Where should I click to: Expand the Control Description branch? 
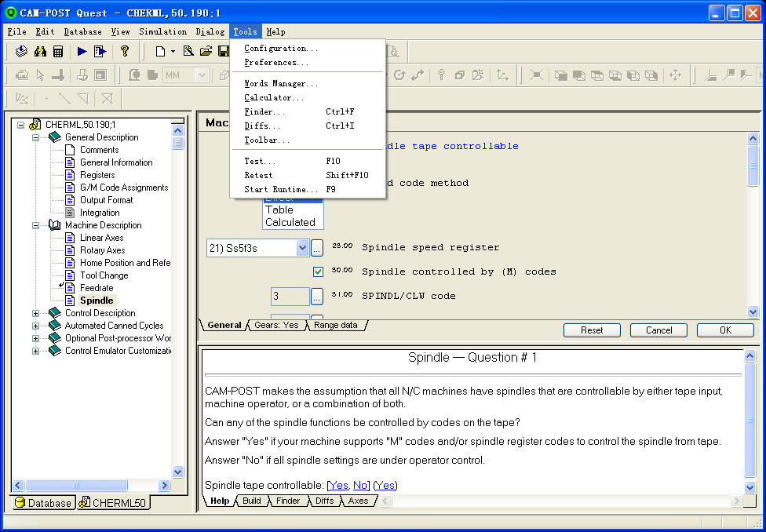(35, 313)
